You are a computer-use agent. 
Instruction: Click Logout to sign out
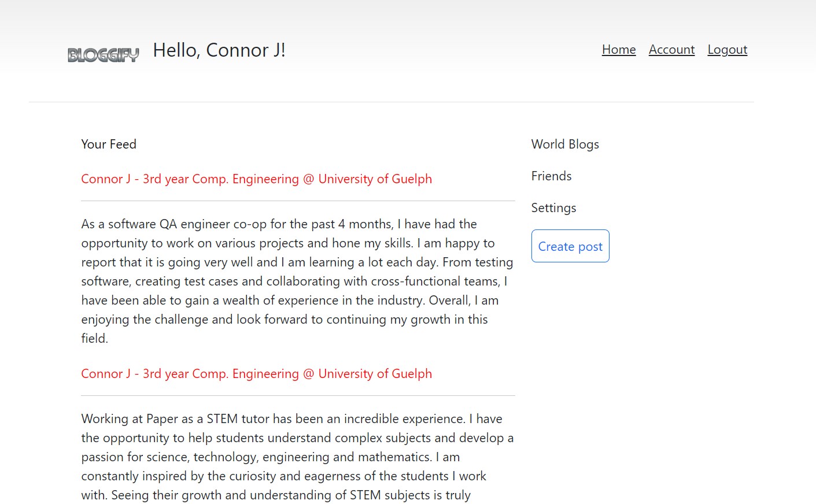[727, 50]
